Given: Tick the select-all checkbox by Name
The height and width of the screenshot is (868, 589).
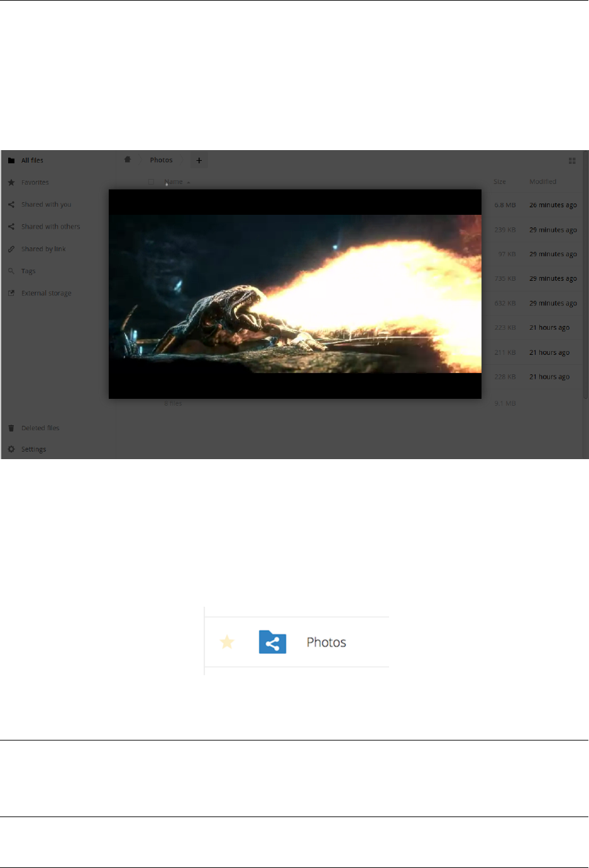Looking at the screenshot, I should [x=151, y=182].
